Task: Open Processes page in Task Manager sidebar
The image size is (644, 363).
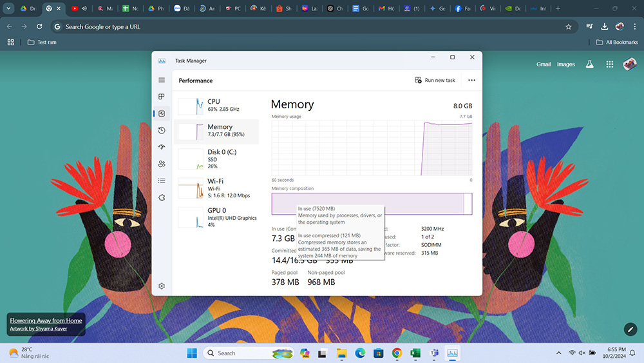Action: tap(162, 97)
